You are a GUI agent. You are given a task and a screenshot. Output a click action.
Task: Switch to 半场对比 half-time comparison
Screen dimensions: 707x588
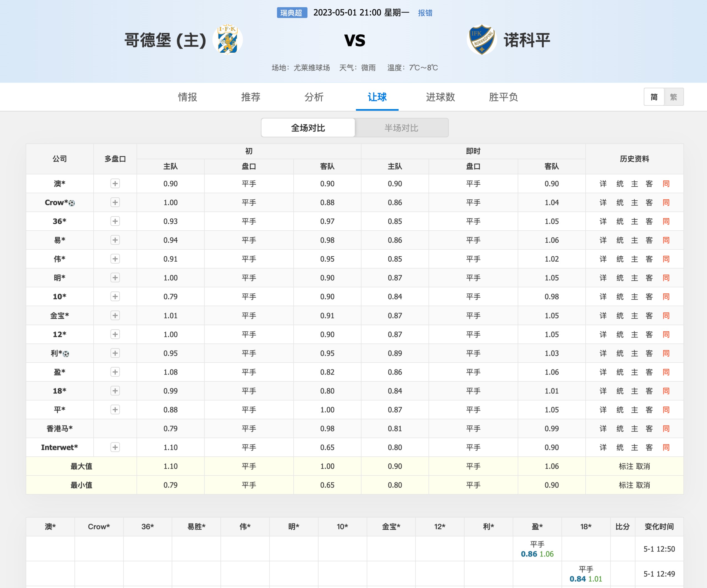pyautogui.click(x=401, y=128)
